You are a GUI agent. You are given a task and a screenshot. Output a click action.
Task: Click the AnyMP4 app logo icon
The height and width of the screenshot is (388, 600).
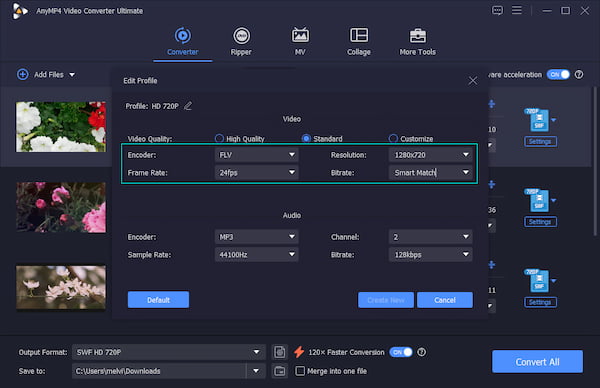pyautogui.click(x=19, y=11)
